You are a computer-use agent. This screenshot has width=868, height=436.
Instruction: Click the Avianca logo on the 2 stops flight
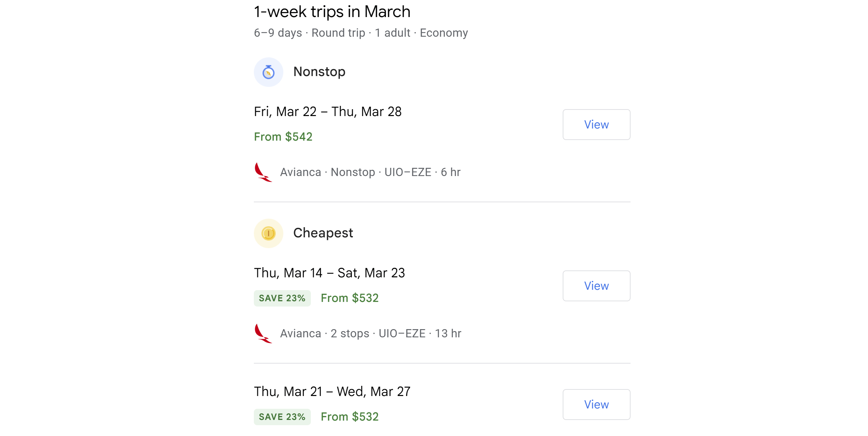point(263,333)
